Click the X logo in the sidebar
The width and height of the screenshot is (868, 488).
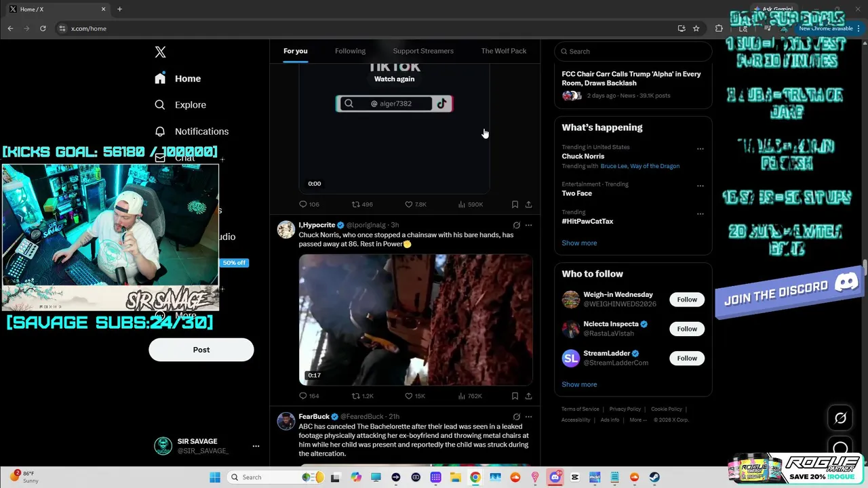(x=160, y=52)
